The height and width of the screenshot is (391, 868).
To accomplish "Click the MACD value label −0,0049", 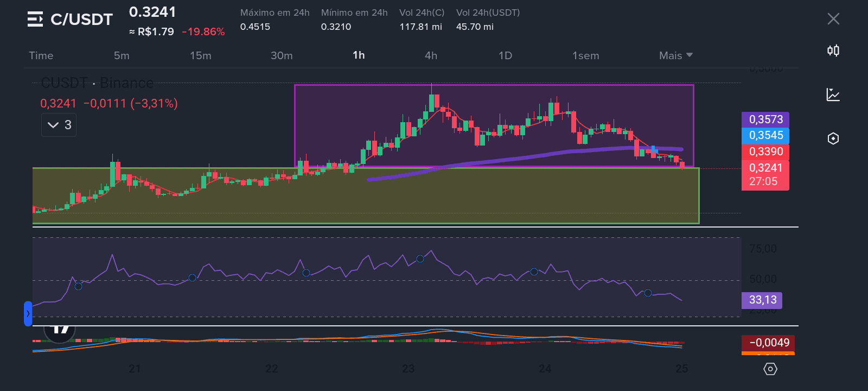I will 769,343.
